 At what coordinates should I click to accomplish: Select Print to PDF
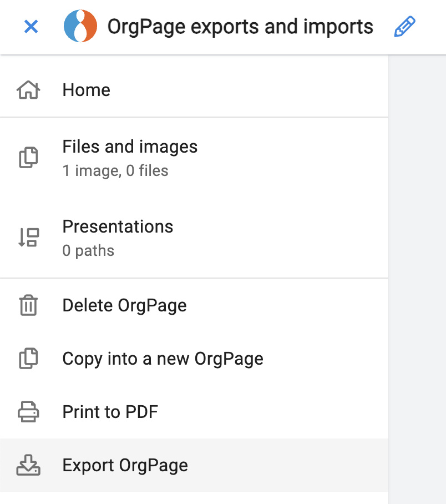point(110,412)
